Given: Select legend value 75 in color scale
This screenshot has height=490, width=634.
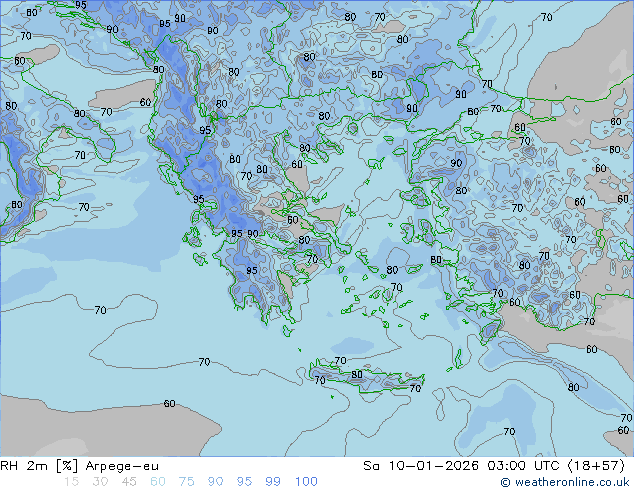Looking at the screenshot, I should [x=186, y=482].
